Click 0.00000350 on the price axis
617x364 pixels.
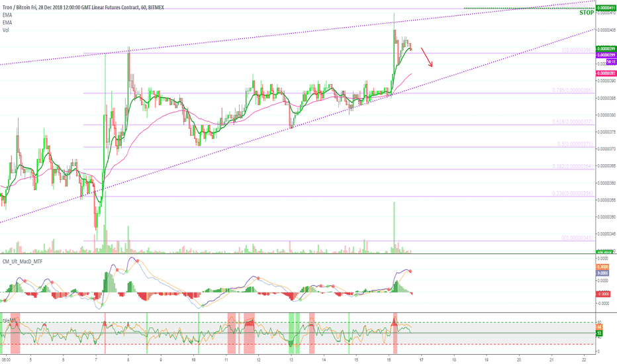[x=606, y=217]
